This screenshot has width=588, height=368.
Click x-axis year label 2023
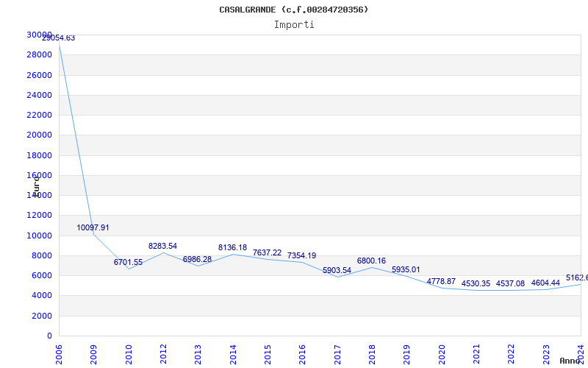(x=545, y=355)
